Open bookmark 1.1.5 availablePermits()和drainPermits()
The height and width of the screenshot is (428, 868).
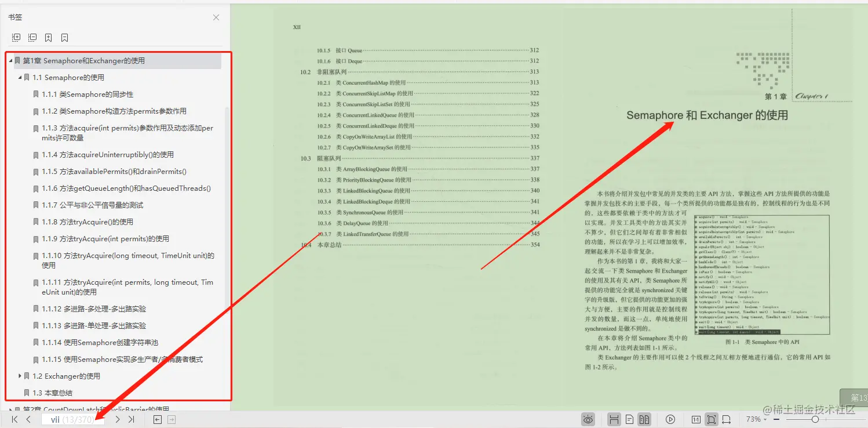point(114,172)
